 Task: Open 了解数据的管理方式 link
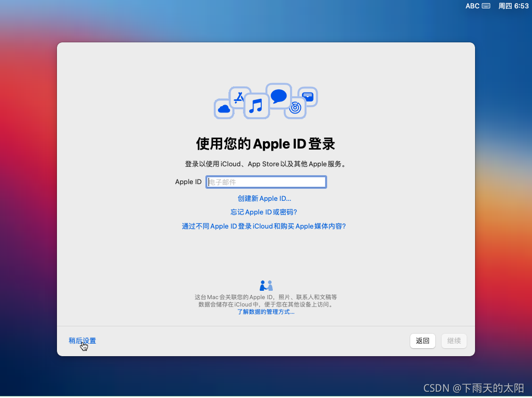tap(265, 312)
